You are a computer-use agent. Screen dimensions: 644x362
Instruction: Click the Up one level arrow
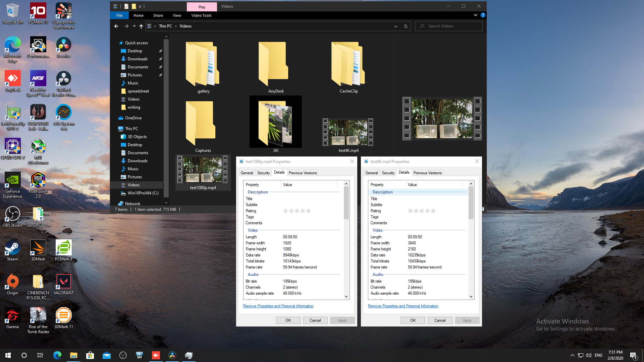tap(141, 26)
